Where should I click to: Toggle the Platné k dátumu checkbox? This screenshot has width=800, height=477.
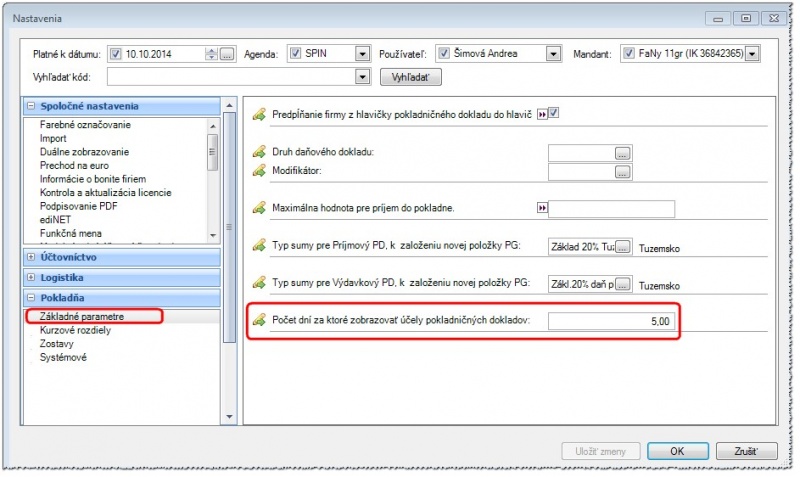click(116, 54)
